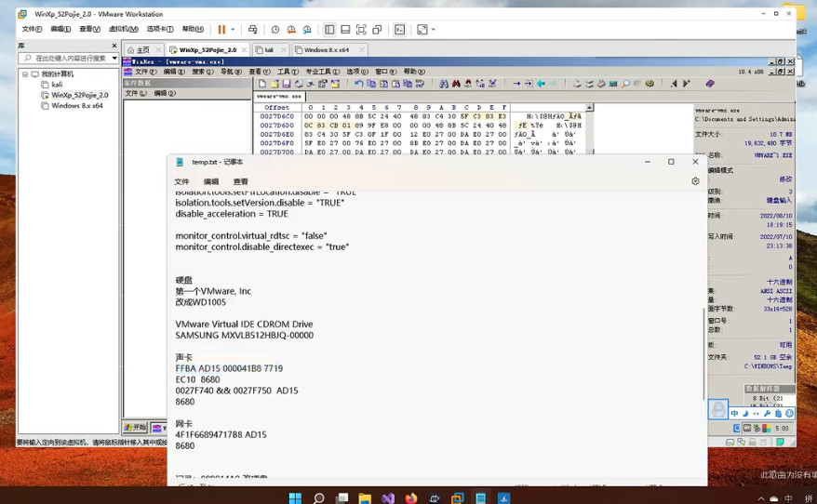Take a snapshot of this virtual machine
Image resolution: width=817 pixels, height=504 pixels.
[275, 30]
